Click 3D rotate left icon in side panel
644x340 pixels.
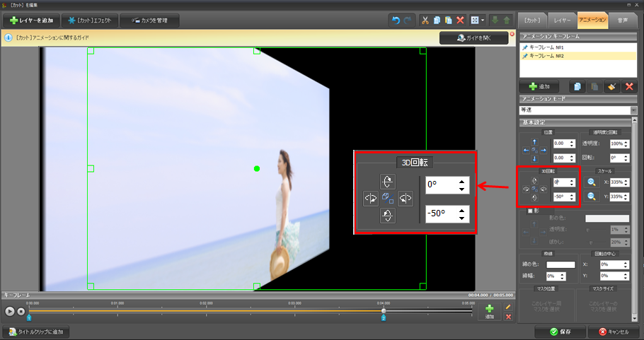pyautogui.click(x=526, y=189)
